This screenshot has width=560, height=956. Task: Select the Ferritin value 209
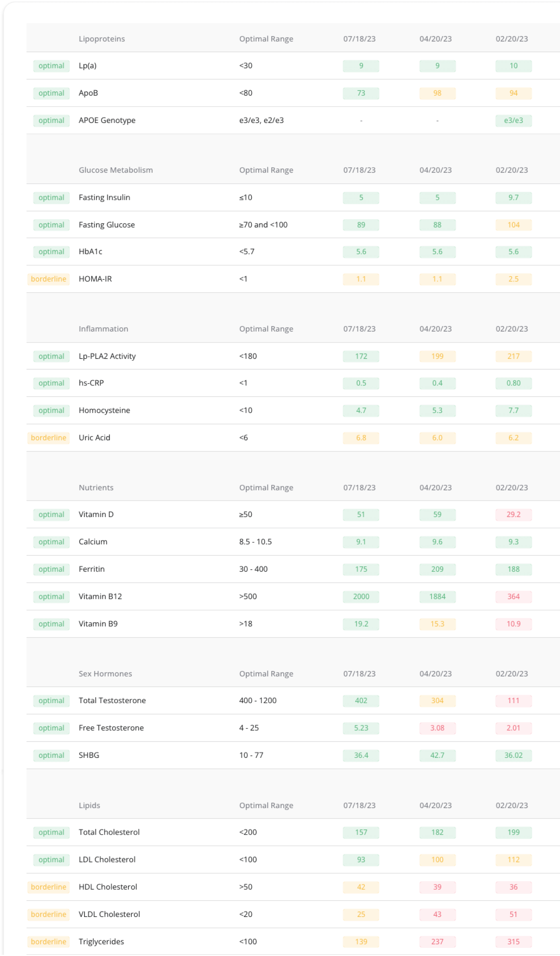click(437, 569)
